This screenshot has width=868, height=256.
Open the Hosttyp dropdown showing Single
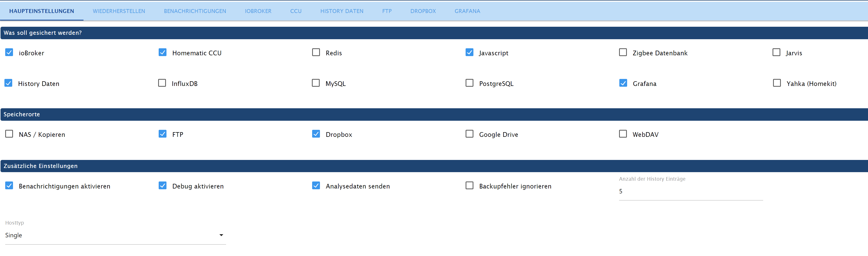coord(115,235)
